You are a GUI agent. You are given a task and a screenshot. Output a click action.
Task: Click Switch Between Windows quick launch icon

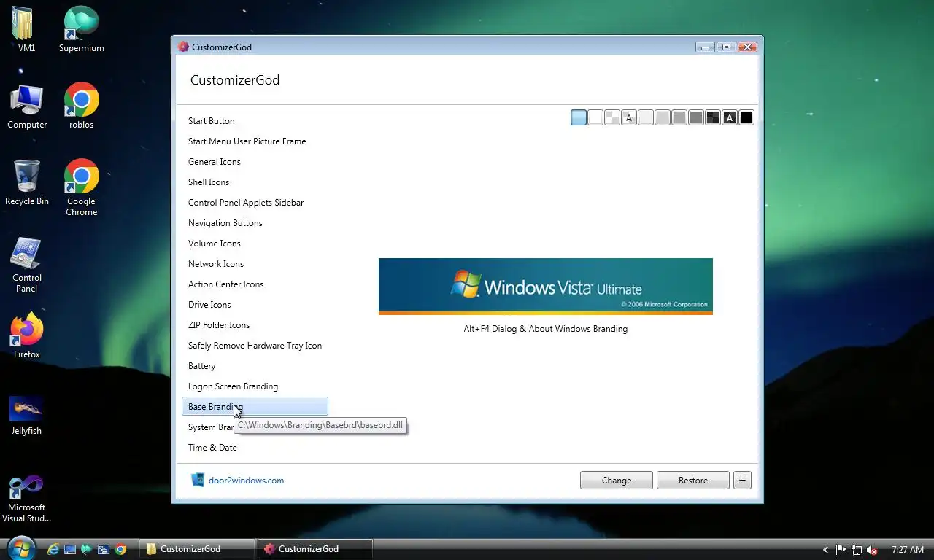104,549
